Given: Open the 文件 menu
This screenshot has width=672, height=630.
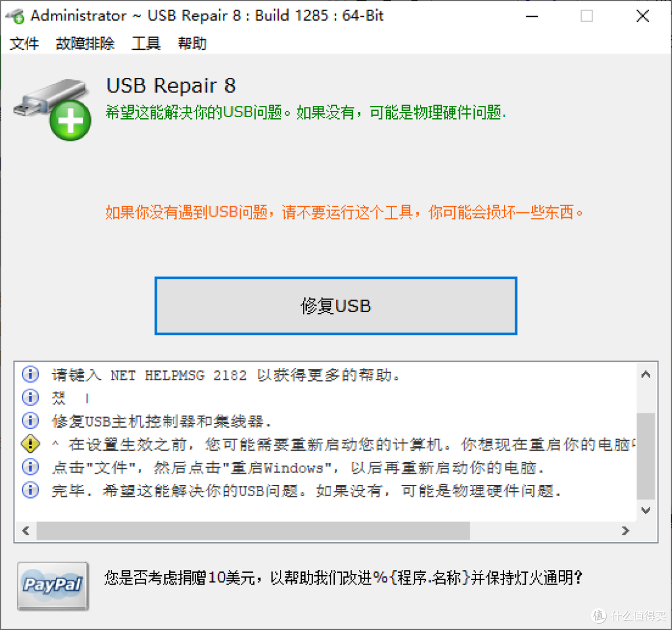Looking at the screenshot, I should 24,44.
